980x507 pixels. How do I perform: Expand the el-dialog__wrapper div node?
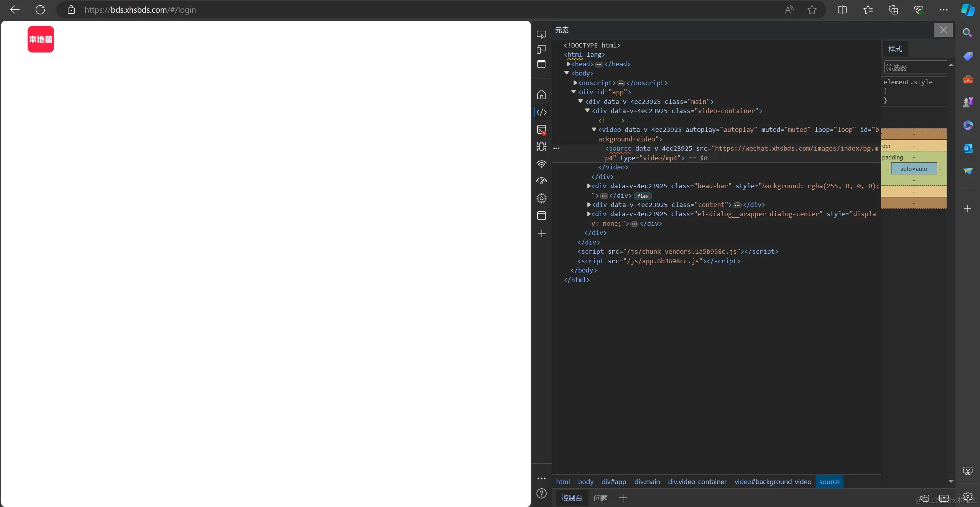589,214
